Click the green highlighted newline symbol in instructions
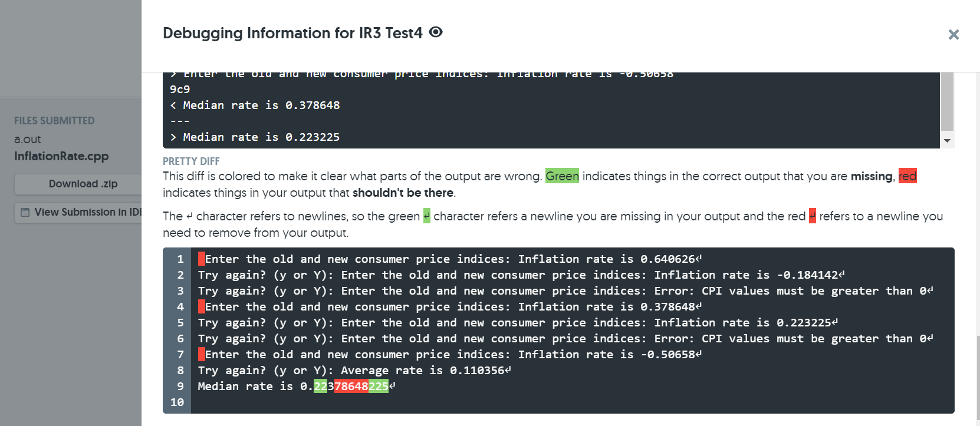 tap(426, 216)
